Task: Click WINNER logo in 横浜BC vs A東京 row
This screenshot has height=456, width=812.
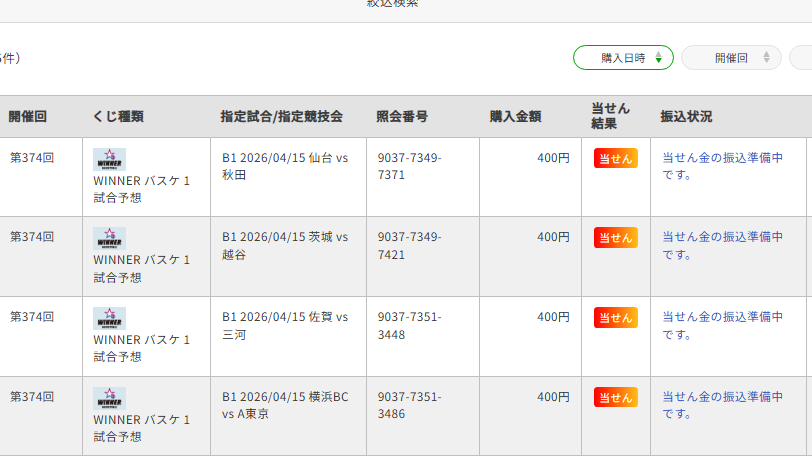Action: point(109,399)
